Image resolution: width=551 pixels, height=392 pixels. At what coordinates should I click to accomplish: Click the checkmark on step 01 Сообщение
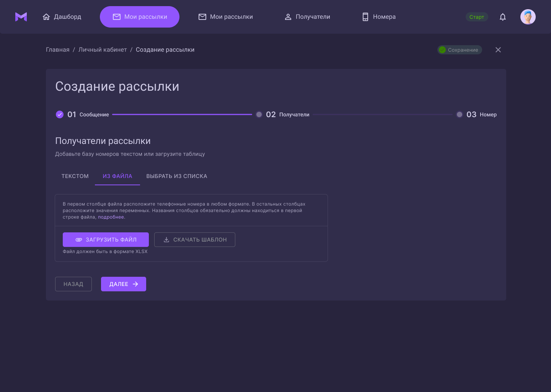tap(60, 114)
